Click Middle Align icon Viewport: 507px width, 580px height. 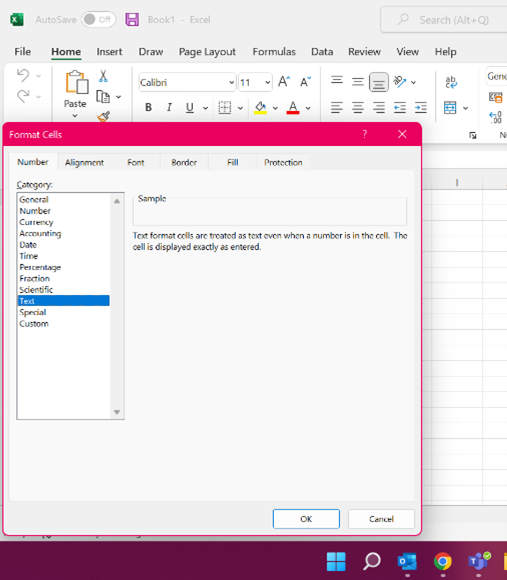(x=358, y=82)
